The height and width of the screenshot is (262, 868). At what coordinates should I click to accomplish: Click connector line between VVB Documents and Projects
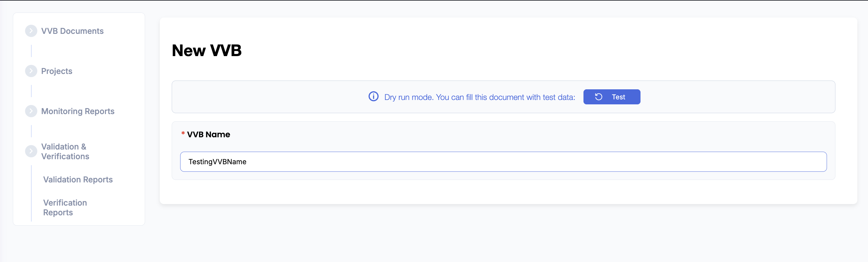click(x=31, y=51)
